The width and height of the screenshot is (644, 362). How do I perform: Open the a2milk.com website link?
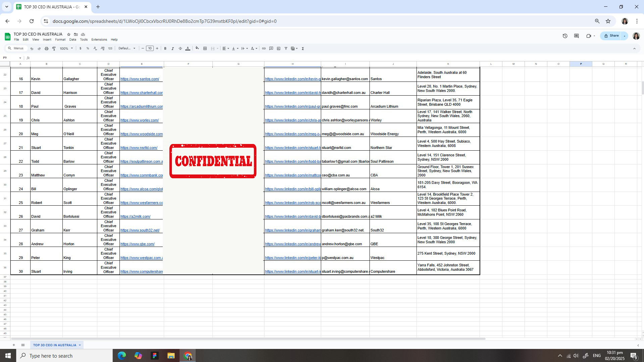pos(135,217)
